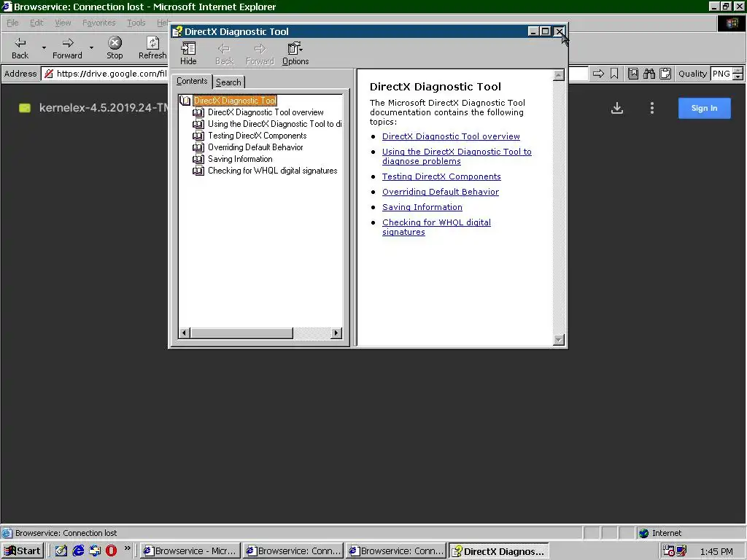Click left arrow of contents horizontal scrollbar
Viewport: 747px width, 560px height.
coord(185,332)
